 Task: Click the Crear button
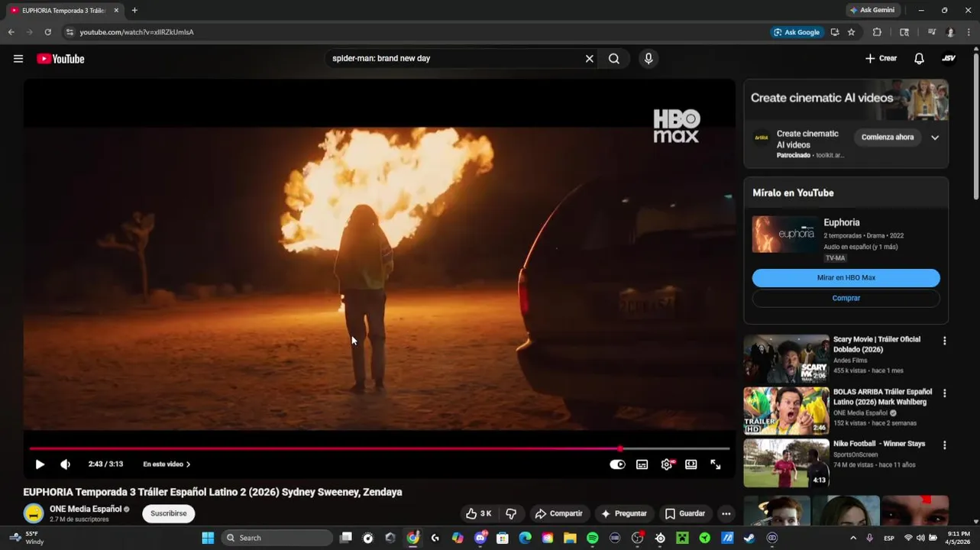(881, 59)
